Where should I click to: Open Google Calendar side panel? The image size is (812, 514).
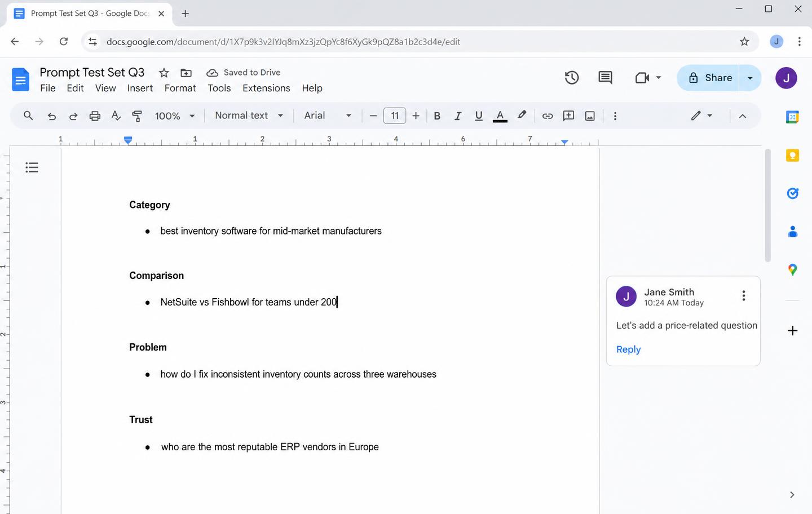[x=792, y=117]
